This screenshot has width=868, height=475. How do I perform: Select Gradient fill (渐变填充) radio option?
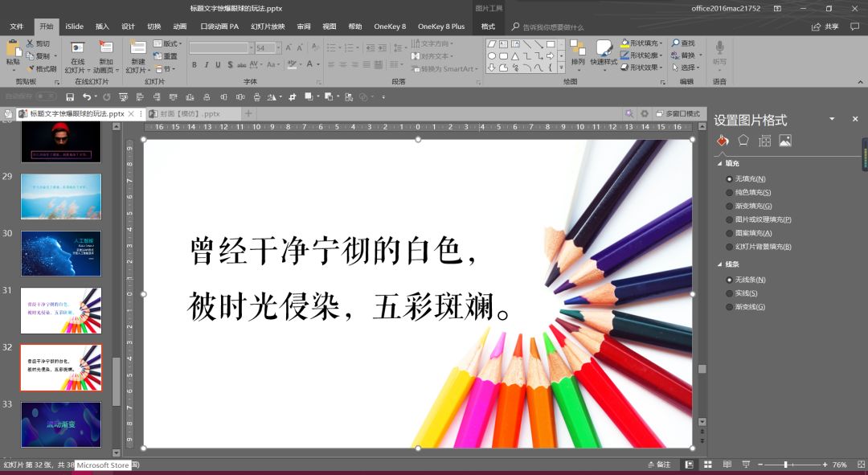[x=729, y=206]
